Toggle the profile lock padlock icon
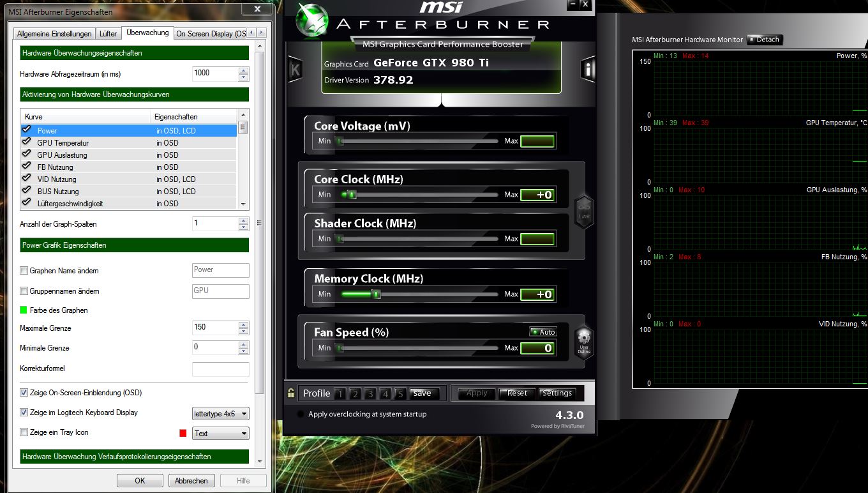This screenshot has height=493, width=868. pyautogui.click(x=291, y=393)
